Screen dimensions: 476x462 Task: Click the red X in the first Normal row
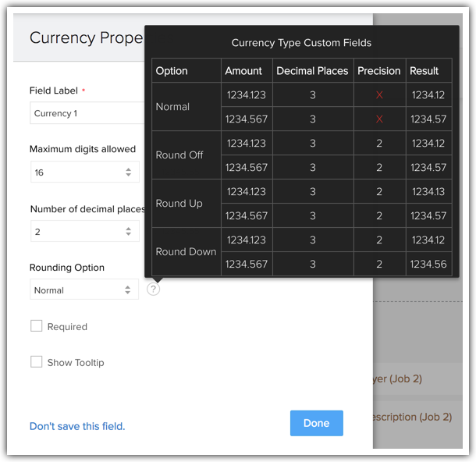(379, 94)
